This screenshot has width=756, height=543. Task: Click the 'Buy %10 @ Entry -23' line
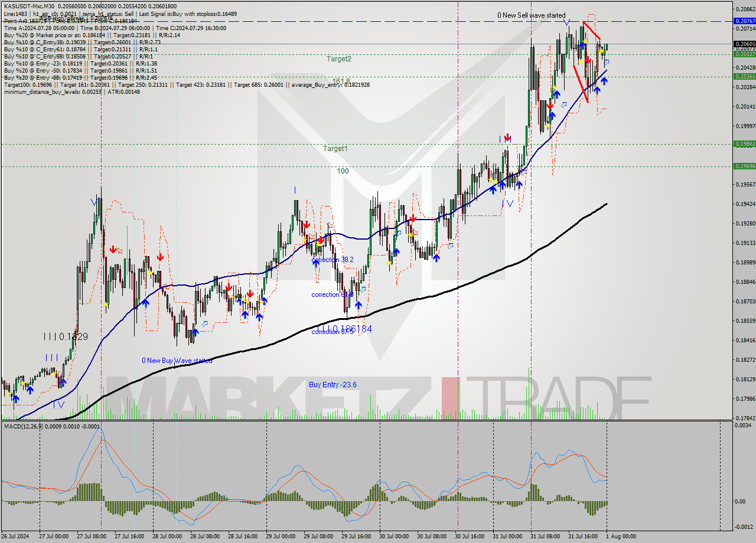tap(80, 63)
